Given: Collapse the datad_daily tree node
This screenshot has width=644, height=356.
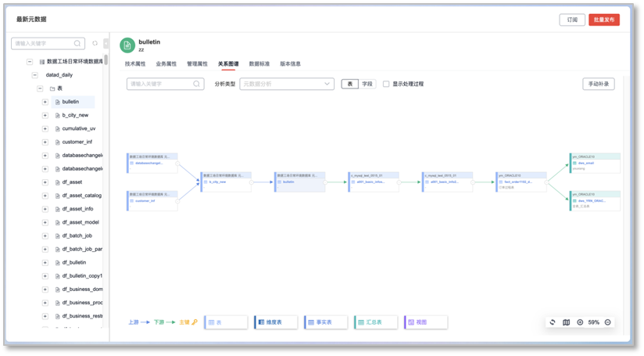Looking at the screenshot, I should [35, 75].
